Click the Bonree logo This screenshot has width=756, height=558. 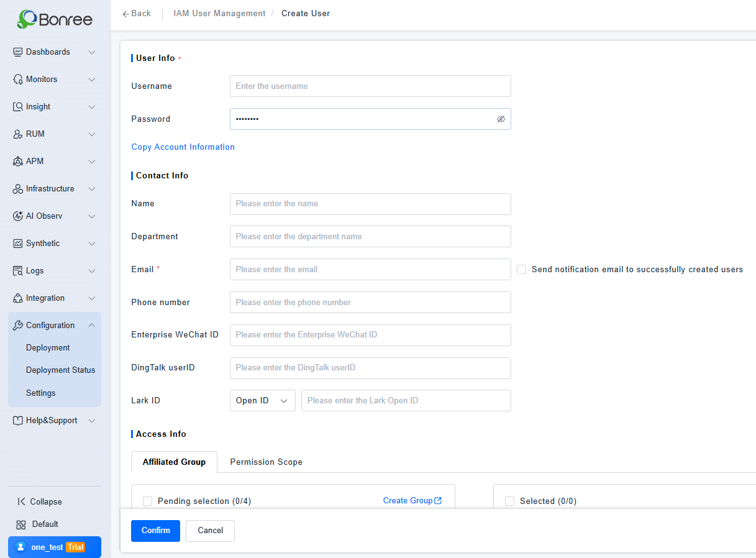[55, 19]
